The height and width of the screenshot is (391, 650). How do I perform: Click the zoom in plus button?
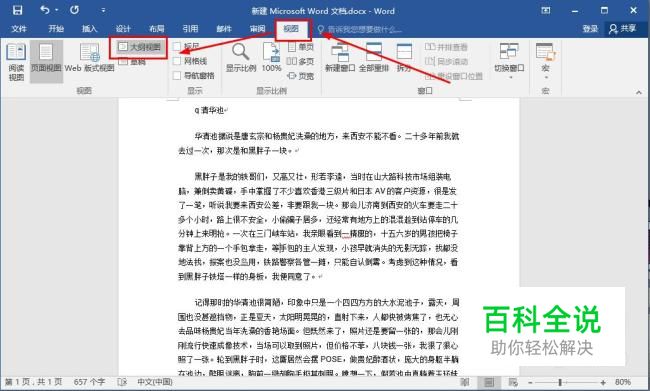click(603, 382)
